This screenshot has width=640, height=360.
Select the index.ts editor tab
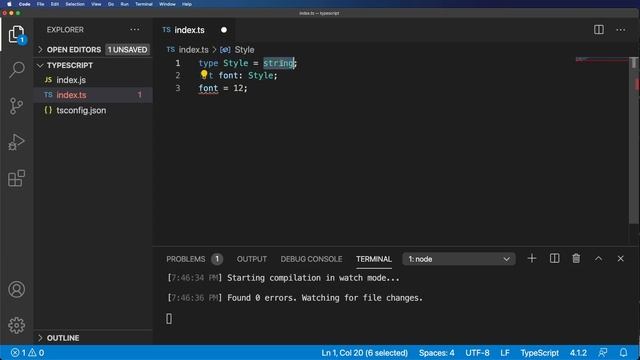pos(194,30)
